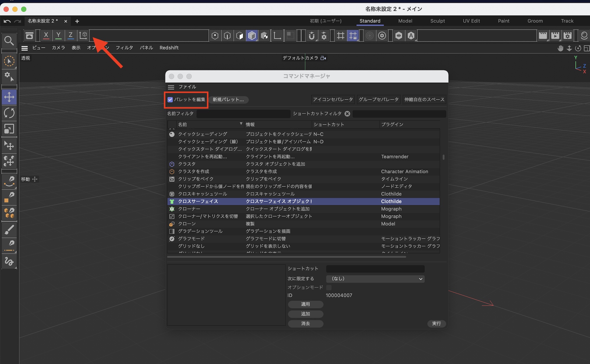Open Command Manager hamburger menu
The image size is (590, 364).
[x=171, y=87]
